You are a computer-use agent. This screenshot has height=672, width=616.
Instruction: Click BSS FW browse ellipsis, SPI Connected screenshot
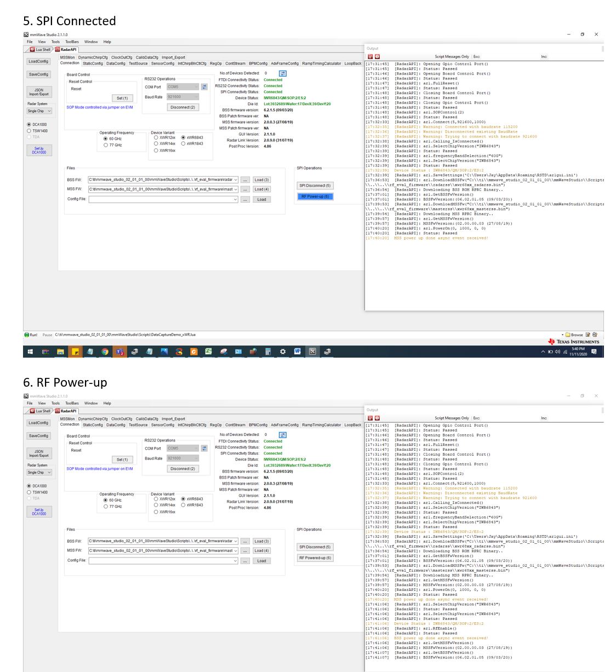click(245, 180)
